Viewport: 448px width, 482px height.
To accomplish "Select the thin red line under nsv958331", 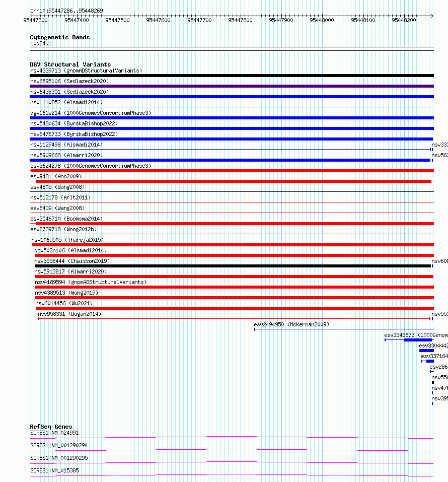I will coord(235,319).
